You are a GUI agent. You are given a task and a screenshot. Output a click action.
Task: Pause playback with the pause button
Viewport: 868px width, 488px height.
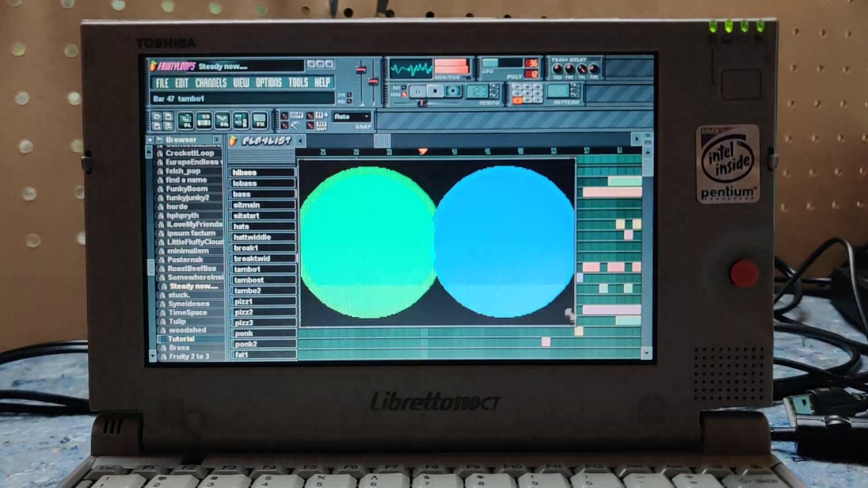tap(418, 91)
